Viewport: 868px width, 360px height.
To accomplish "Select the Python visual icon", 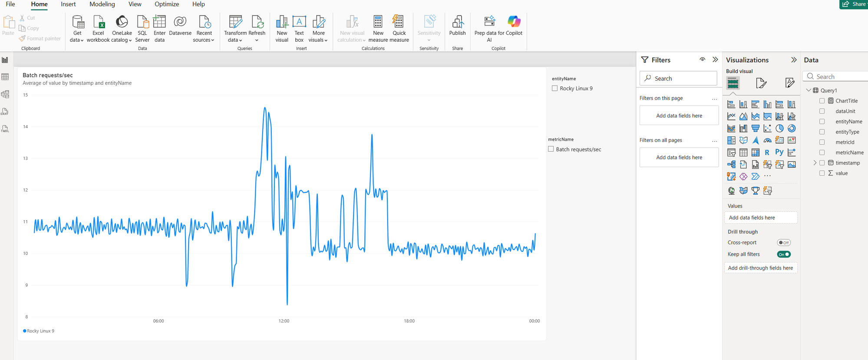I will pos(779,152).
